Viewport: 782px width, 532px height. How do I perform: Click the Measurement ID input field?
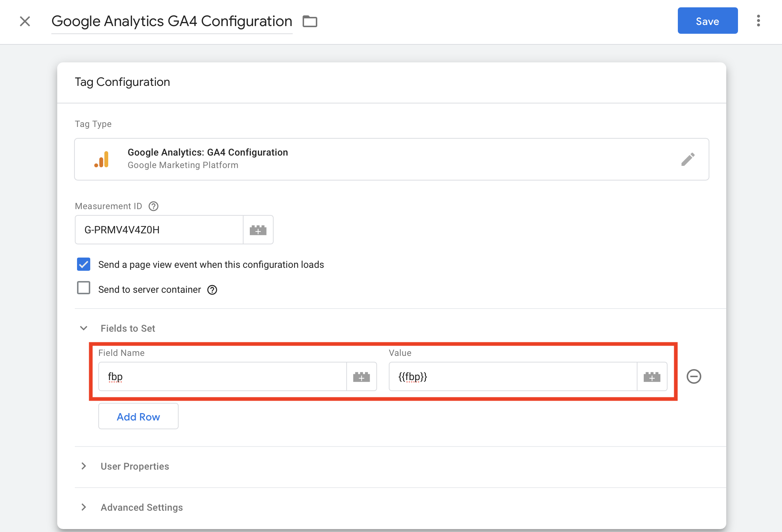click(x=159, y=230)
